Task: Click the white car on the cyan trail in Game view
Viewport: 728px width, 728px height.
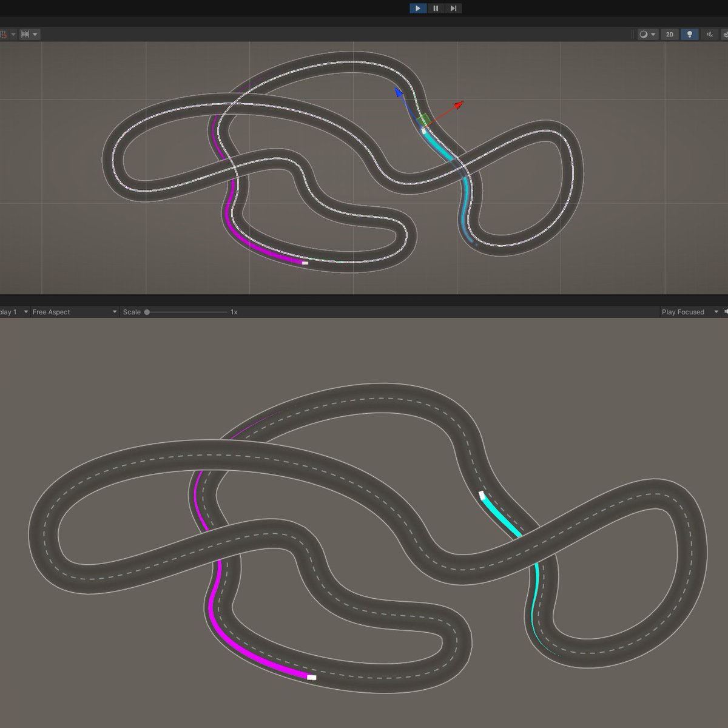Action: (482, 495)
